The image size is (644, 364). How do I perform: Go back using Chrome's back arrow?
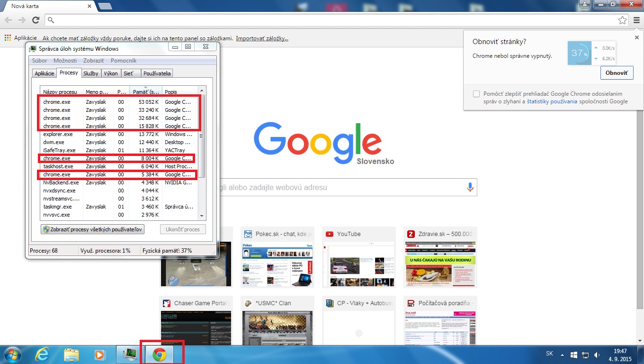[x=8, y=20]
